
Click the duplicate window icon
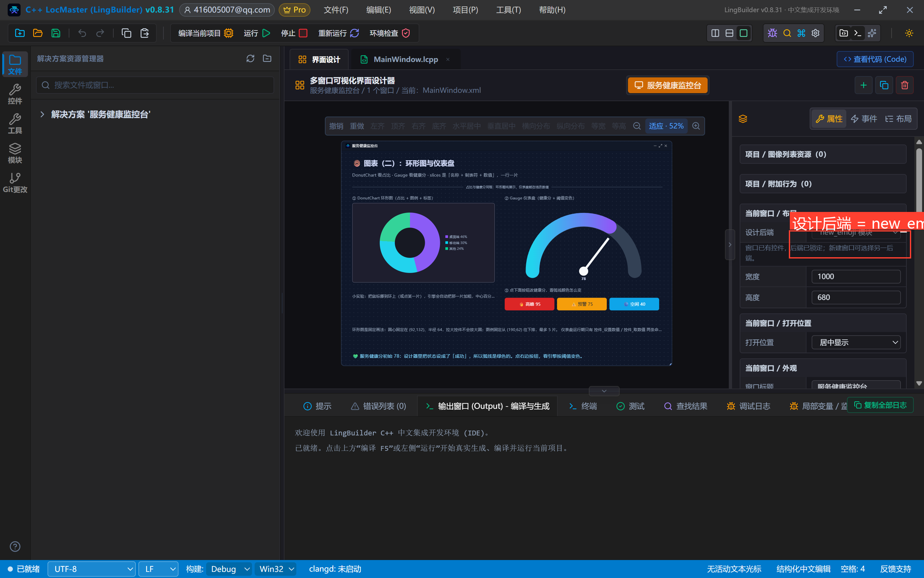(884, 85)
